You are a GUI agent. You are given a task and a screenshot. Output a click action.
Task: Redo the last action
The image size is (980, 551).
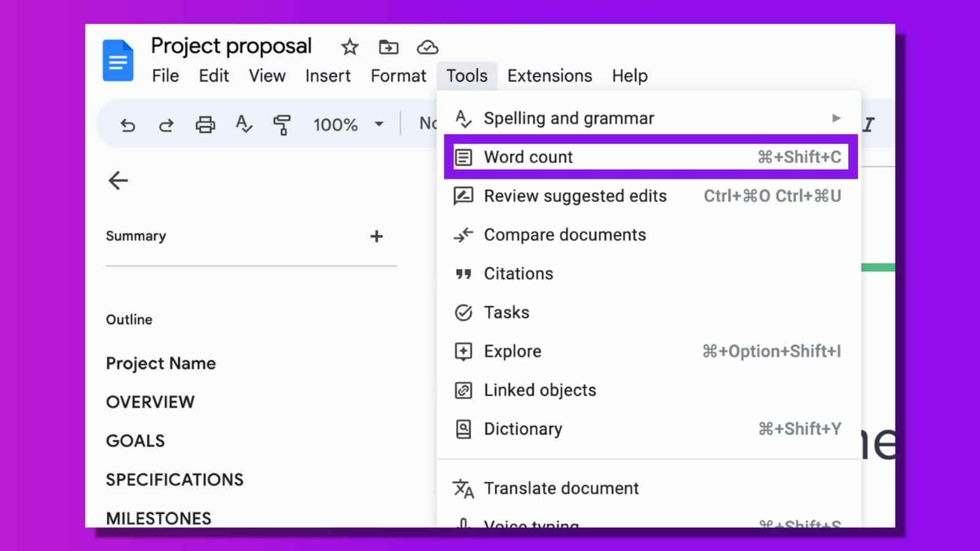(166, 125)
